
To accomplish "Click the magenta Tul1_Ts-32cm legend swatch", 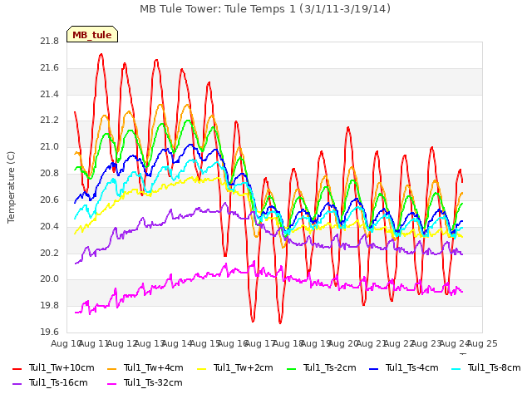I will click(x=111, y=384).
